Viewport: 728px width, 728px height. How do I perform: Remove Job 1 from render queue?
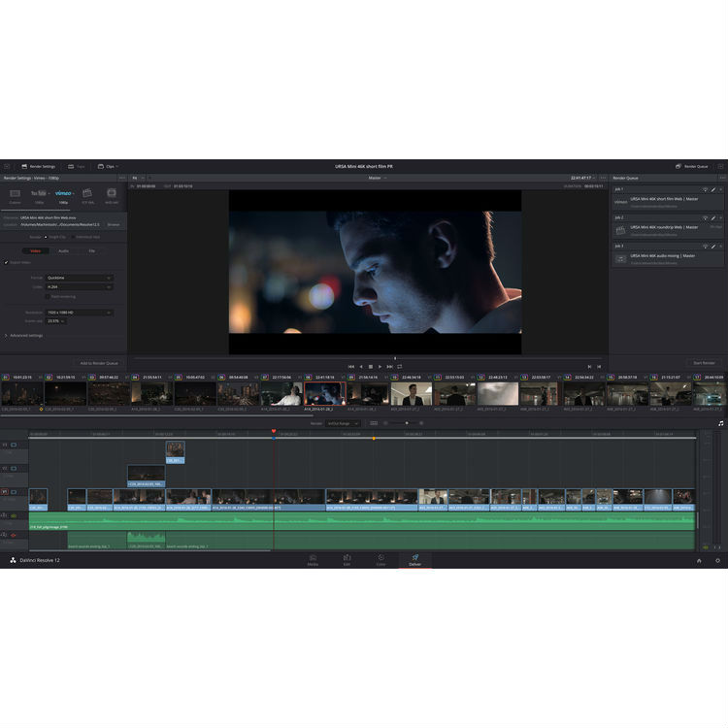pyautogui.click(x=720, y=190)
